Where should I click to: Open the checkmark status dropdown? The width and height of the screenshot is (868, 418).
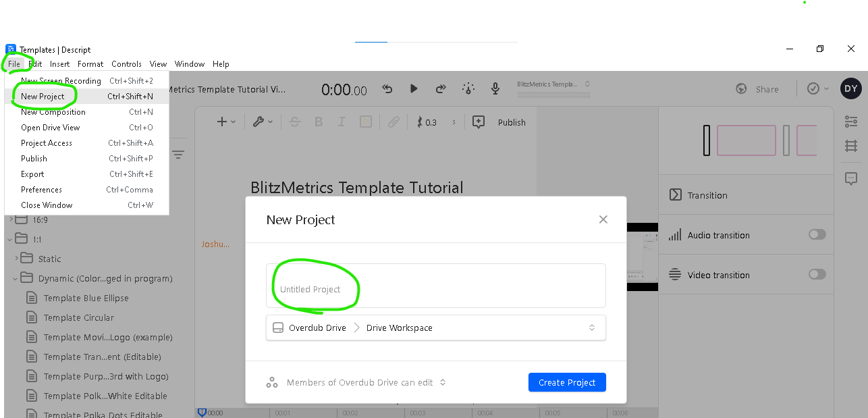pos(818,88)
